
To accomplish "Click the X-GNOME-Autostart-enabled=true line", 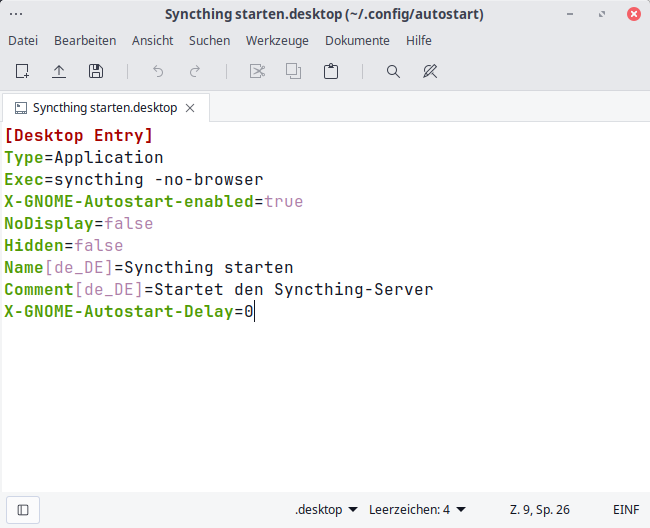I will 154,201.
